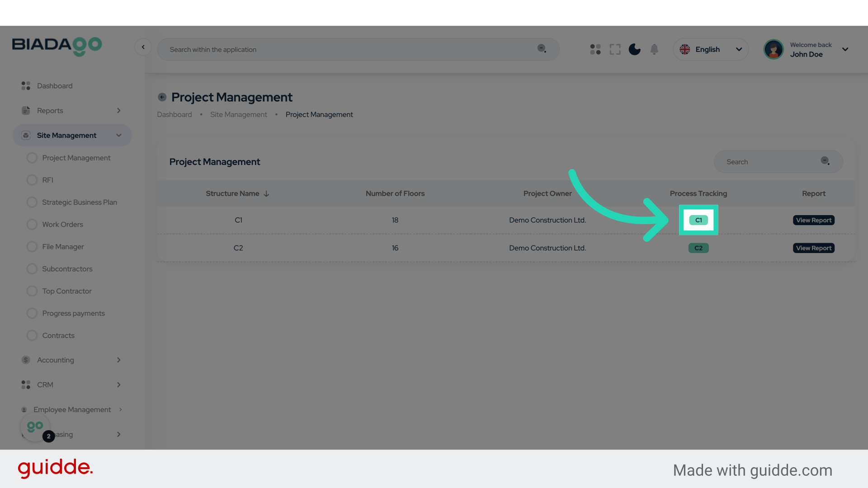Screen dimensions: 868x488
Task: Open the English language dropdown
Action: pos(711,49)
